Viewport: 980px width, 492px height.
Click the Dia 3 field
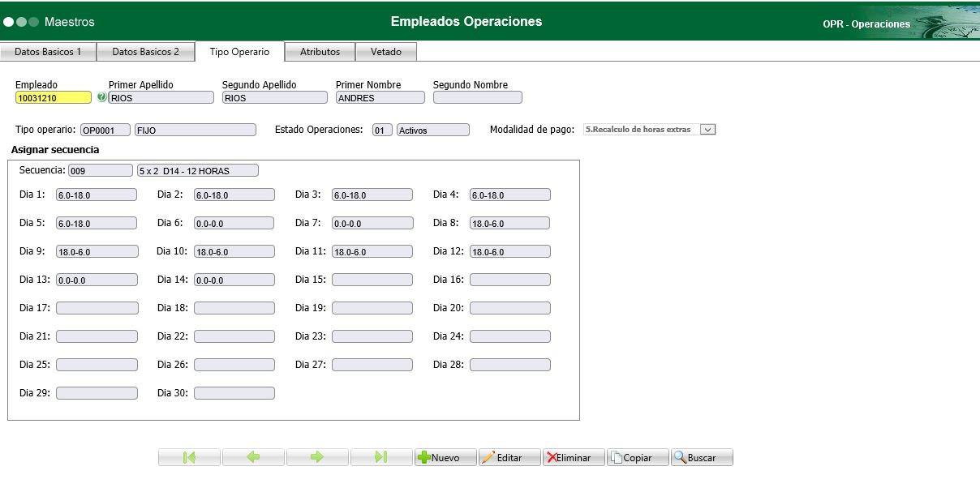[372, 195]
